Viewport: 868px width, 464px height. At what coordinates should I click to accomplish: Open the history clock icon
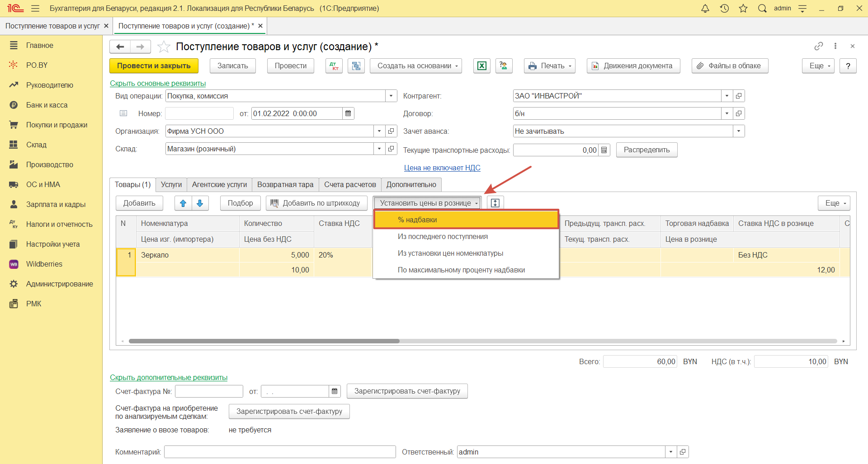pos(724,9)
